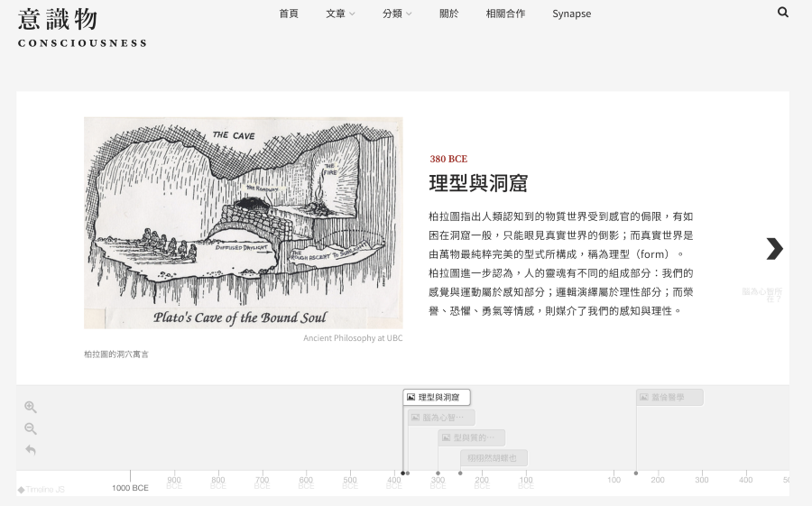Expand the 文章 dropdown menu
The height and width of the screenshot is (506, 812).
pos(340,14)
